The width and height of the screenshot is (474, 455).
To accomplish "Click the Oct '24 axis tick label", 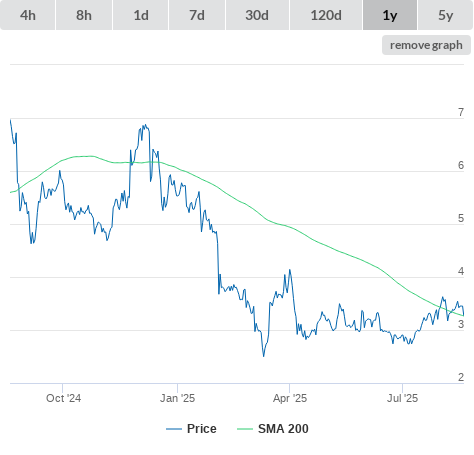I will 63,398.
